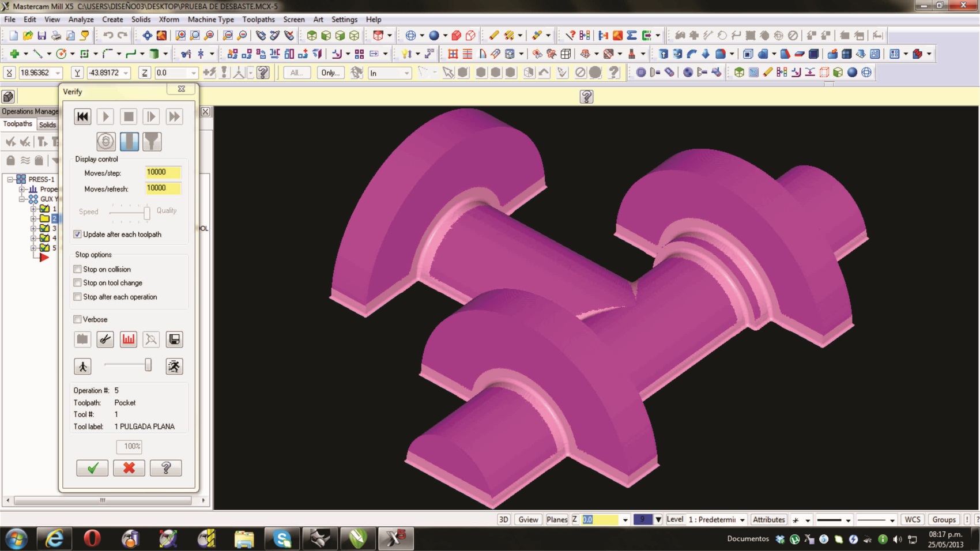980x551 pixels.
Task: Select the turbo mode verify icon
Action: point(105,141)
